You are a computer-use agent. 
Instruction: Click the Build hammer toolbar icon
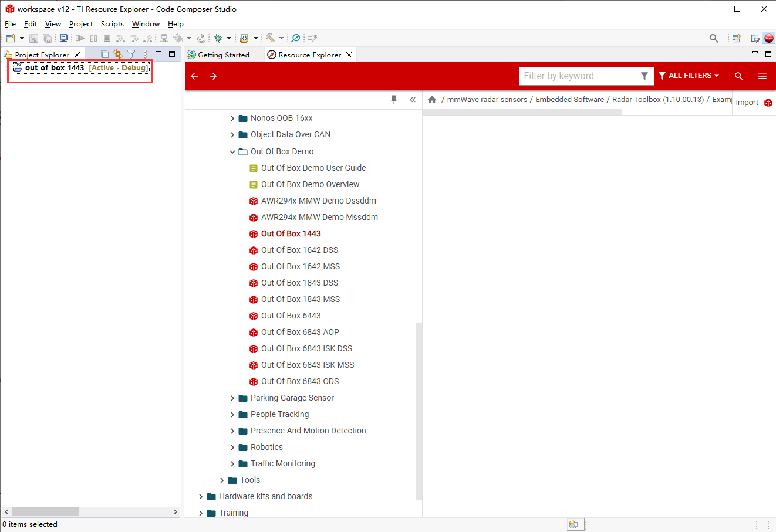[x=271, y=38]
